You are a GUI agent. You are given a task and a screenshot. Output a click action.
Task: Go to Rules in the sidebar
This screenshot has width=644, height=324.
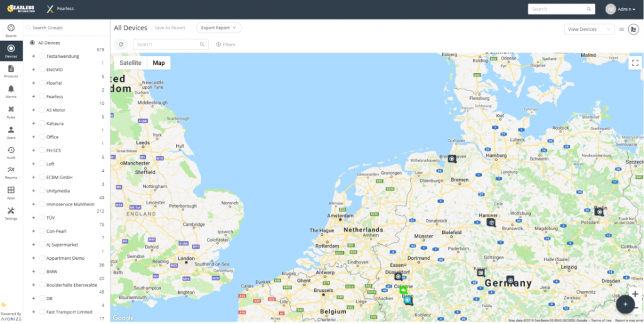(11, 111)
